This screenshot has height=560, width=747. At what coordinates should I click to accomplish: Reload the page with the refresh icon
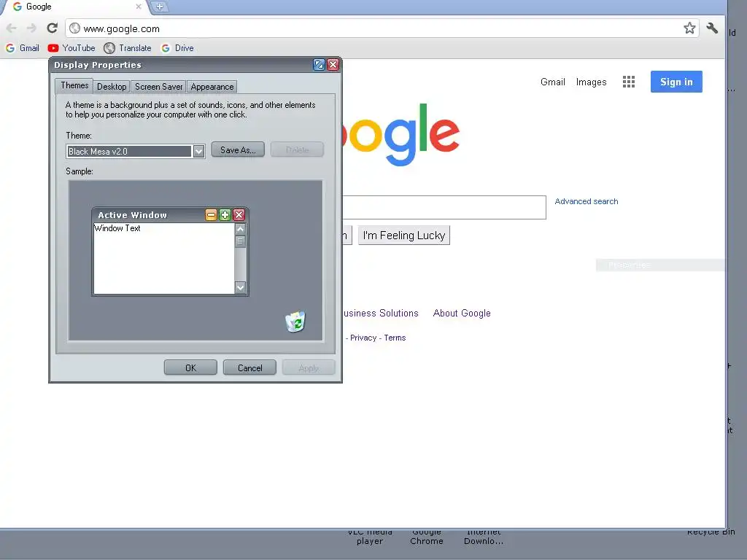coord(52,28)
